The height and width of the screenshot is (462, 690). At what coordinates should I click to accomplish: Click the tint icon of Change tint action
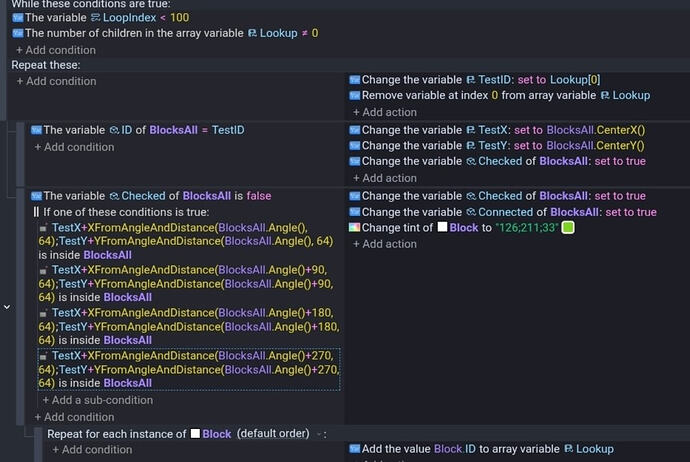pyautogui.click(x=355, y=227)
